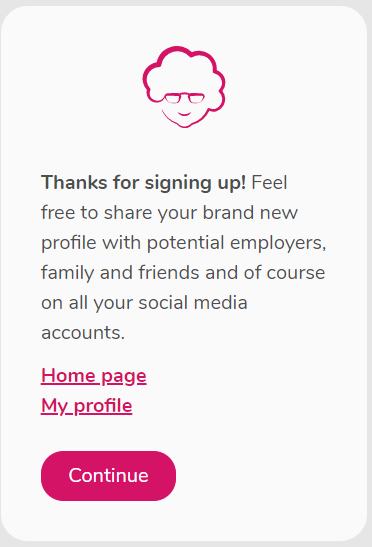Click the pink pill-shaped Continue control

109,476
